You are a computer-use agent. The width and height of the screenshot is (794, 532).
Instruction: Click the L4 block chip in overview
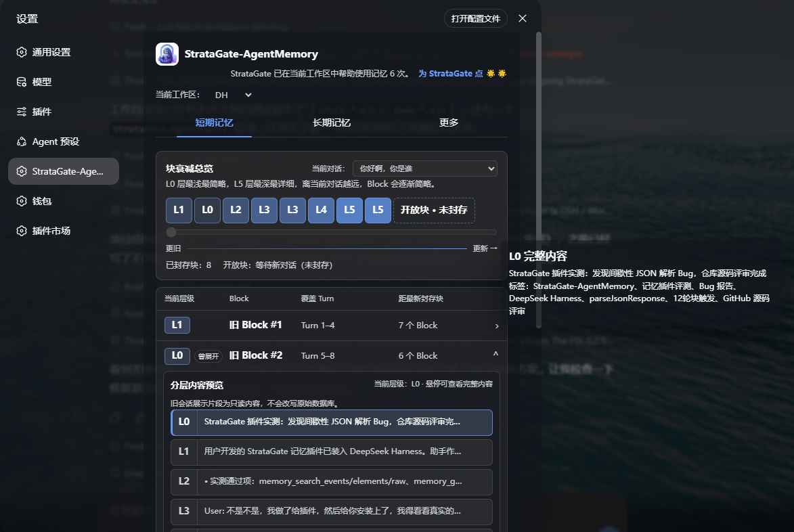321,210
